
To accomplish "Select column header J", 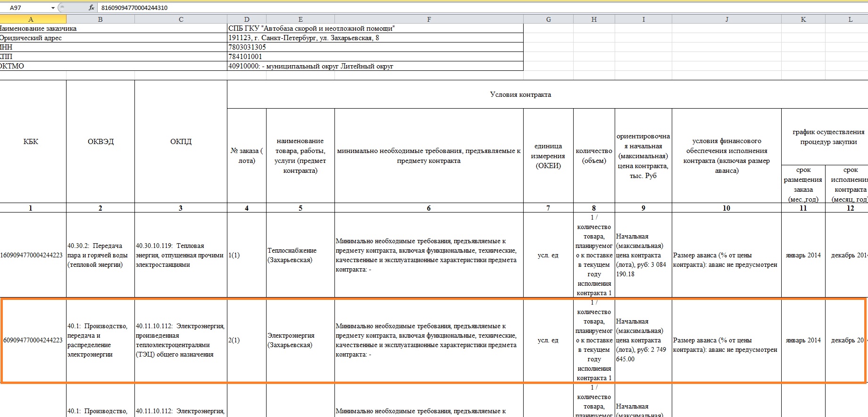I will point(726,19).
